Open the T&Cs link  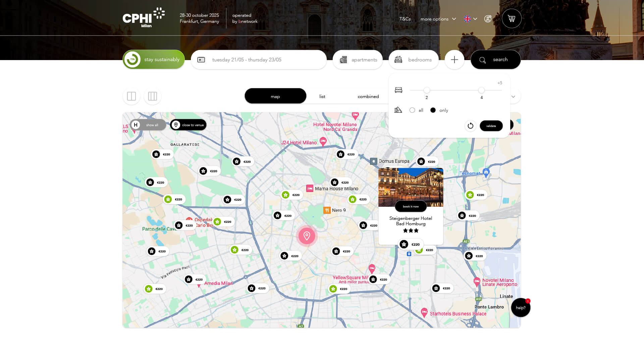405,19
